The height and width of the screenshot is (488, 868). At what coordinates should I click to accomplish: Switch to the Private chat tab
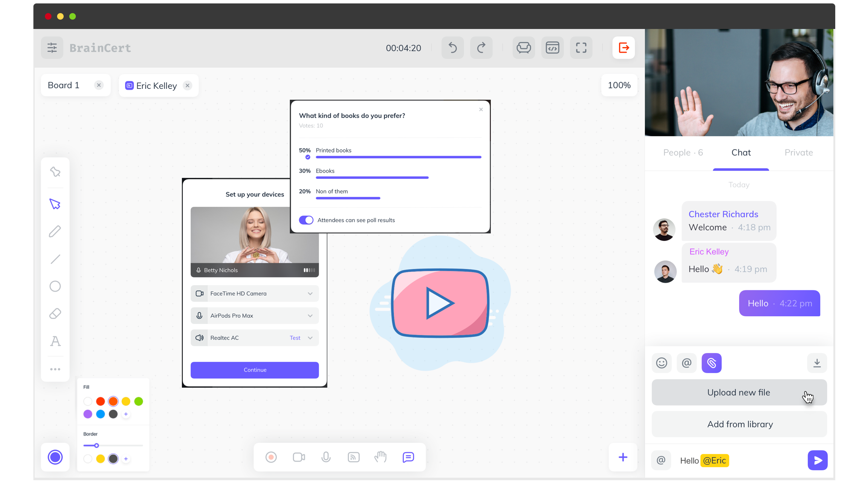(798, 152)
